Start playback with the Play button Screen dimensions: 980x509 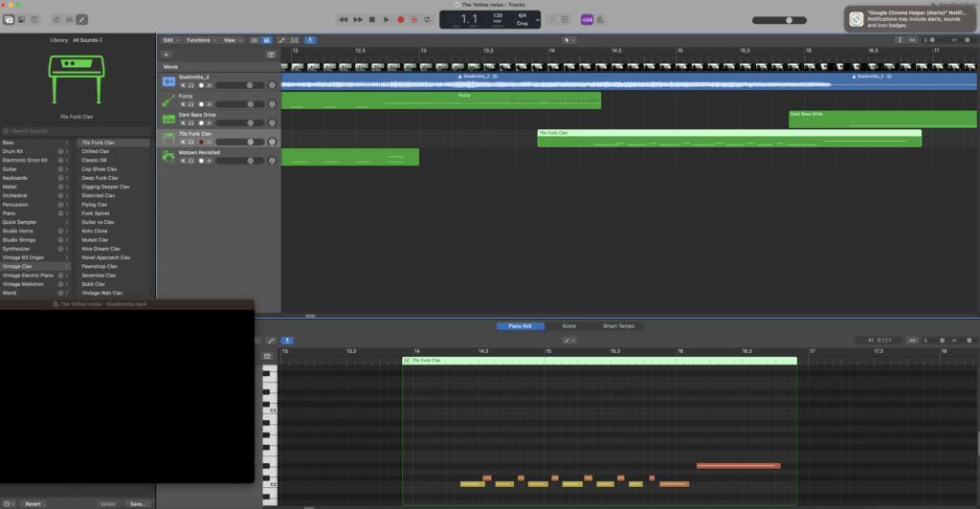(387, 19)
